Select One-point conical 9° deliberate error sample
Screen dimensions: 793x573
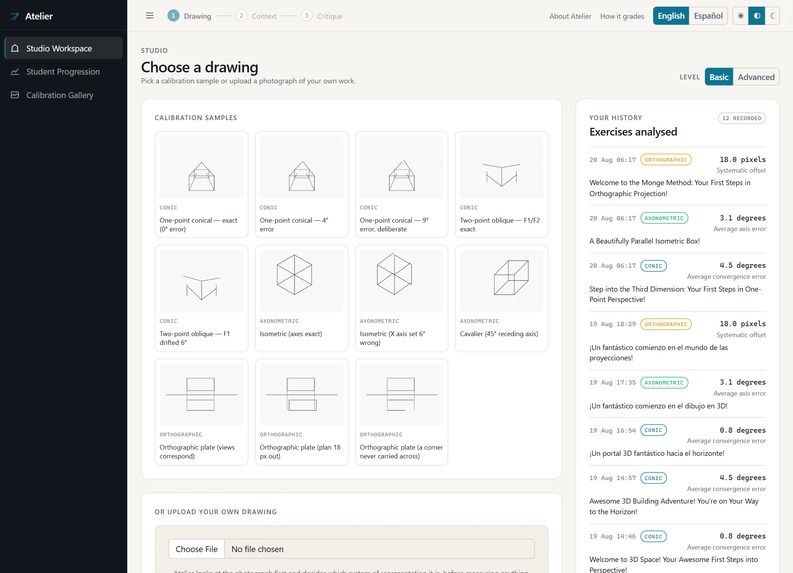click(402, 185)
